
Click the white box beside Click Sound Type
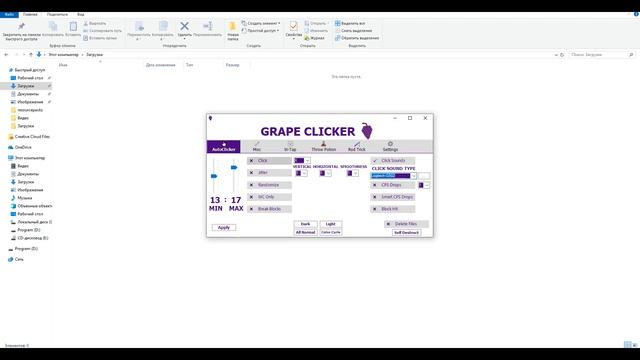coord(424,176)
